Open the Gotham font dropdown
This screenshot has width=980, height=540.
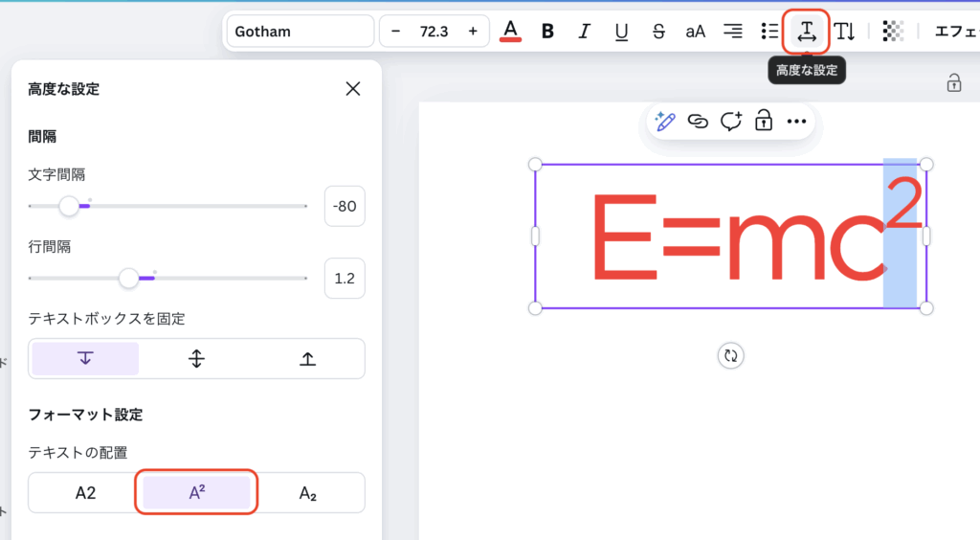click(300, 32)
